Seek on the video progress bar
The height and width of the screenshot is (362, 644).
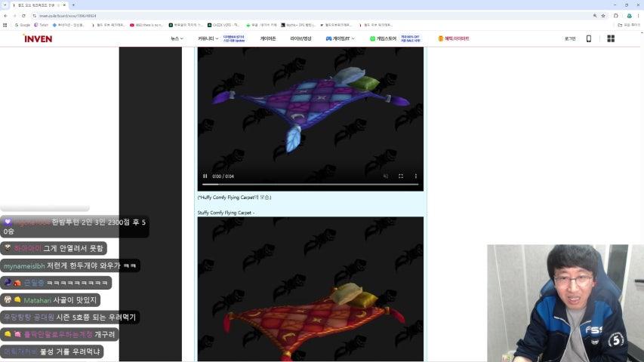(310, 184)
